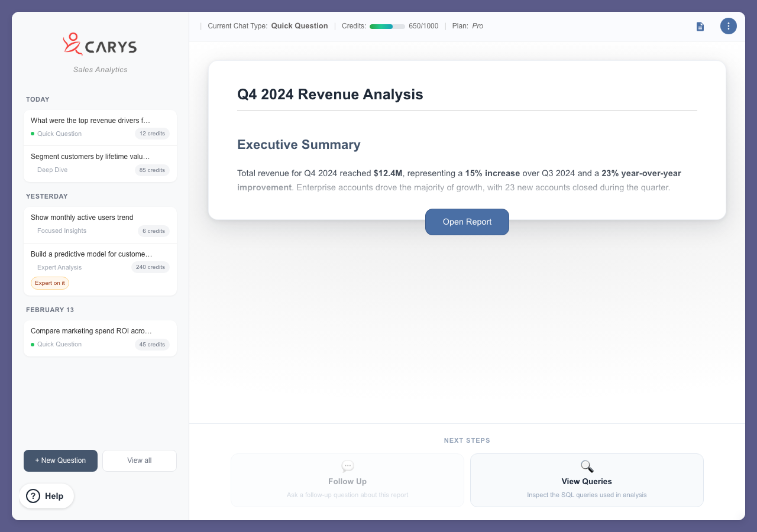Toggle the Expert on it badge

pyautogui.click(x=50, y=283)
